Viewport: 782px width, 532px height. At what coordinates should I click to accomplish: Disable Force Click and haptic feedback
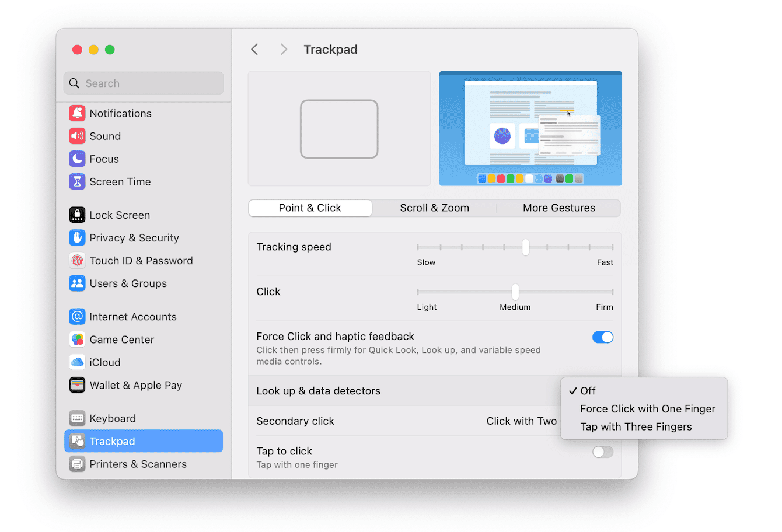[603, 337]
